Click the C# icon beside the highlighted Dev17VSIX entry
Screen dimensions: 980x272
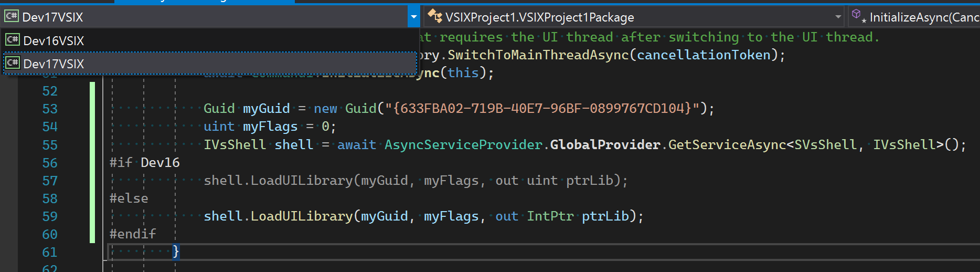(13, 64)
